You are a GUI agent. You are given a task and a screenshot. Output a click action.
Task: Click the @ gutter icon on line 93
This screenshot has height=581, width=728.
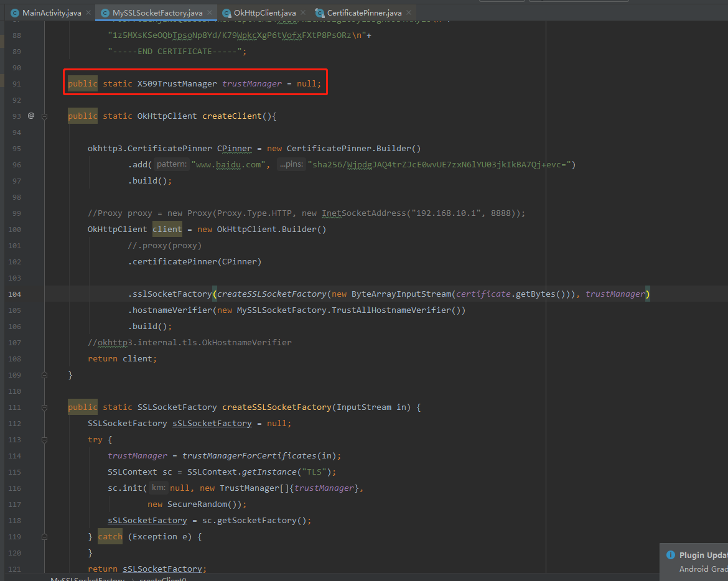(x=31, y=116)
